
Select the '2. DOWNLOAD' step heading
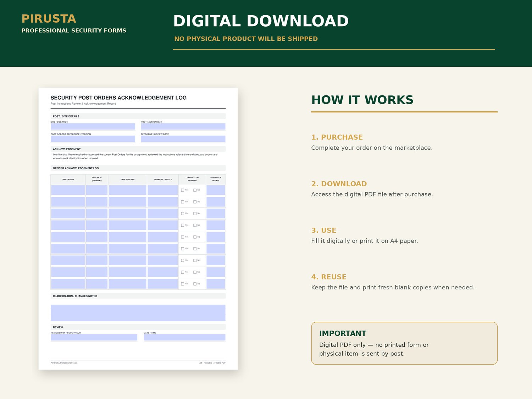point(339,184)
